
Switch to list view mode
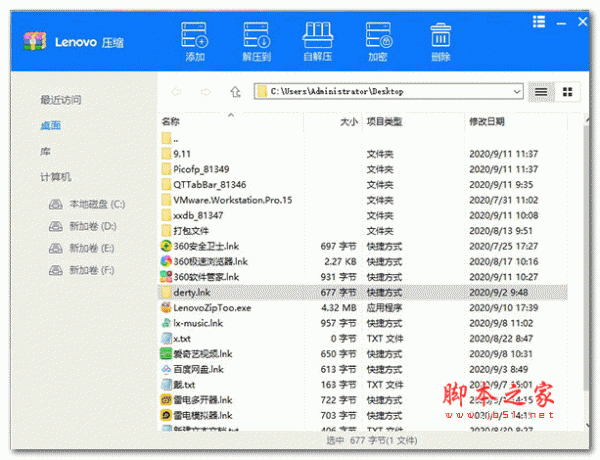tap(541, 92)
